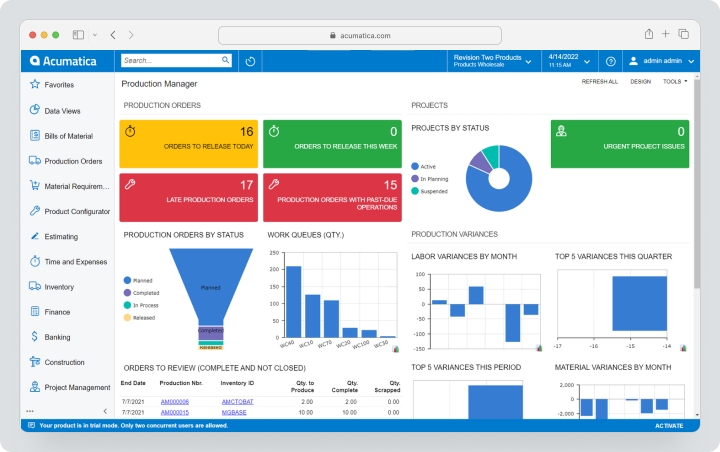The width and height of the screenshot is (720, 452).
Task: Toggle Active legend item in projects chart
Action: click(423, 166)
